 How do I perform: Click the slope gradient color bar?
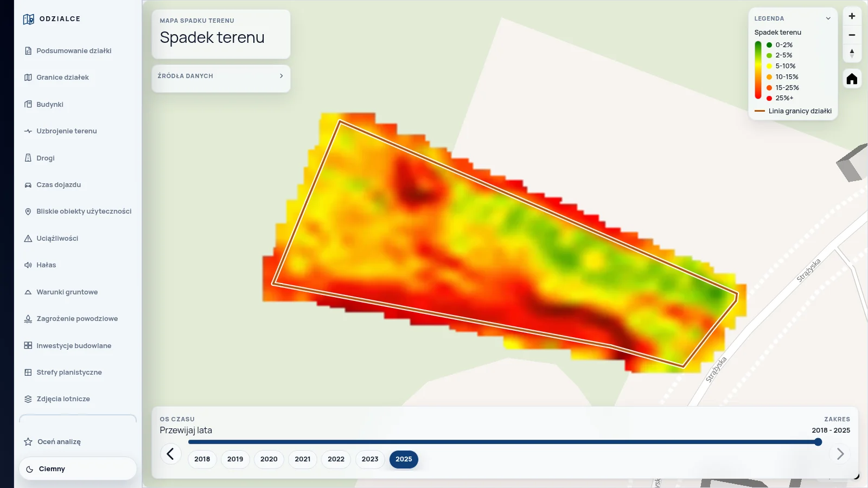point(758,70)
